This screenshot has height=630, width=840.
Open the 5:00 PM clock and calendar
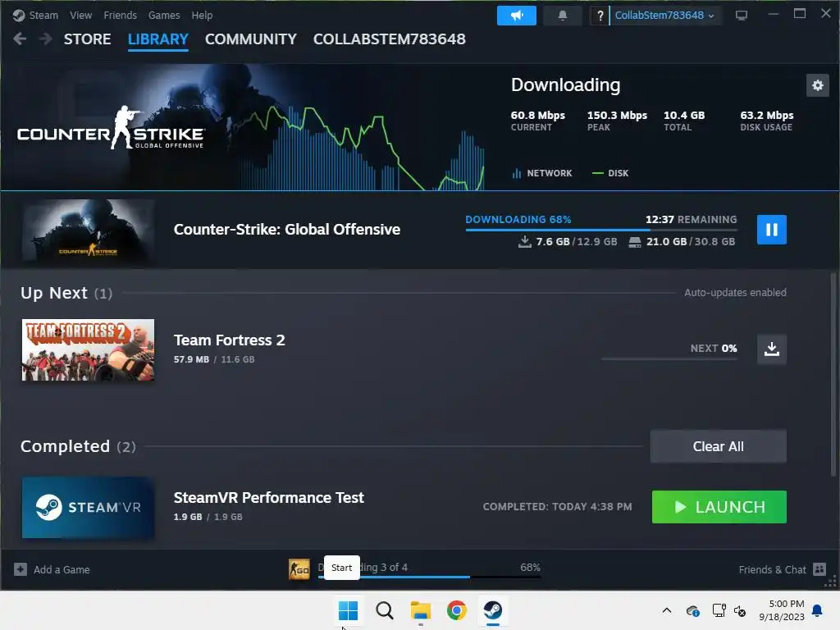pos(782,610)
